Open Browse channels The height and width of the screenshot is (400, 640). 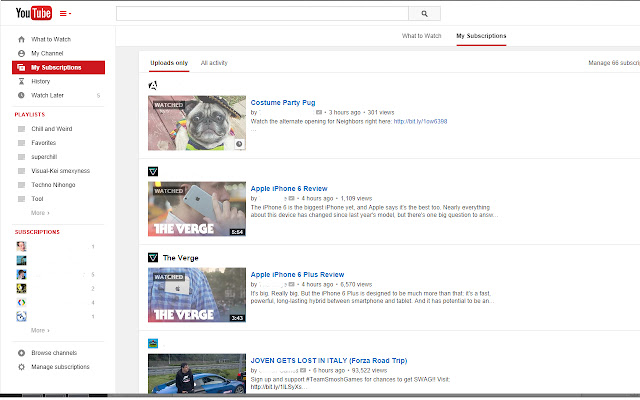(54, 353)
